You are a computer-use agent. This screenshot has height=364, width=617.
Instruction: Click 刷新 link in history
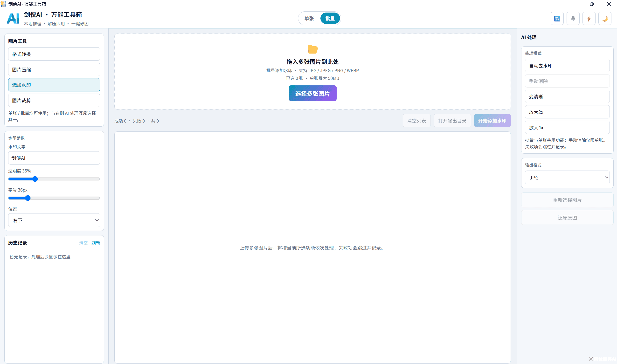pos(96,243)
